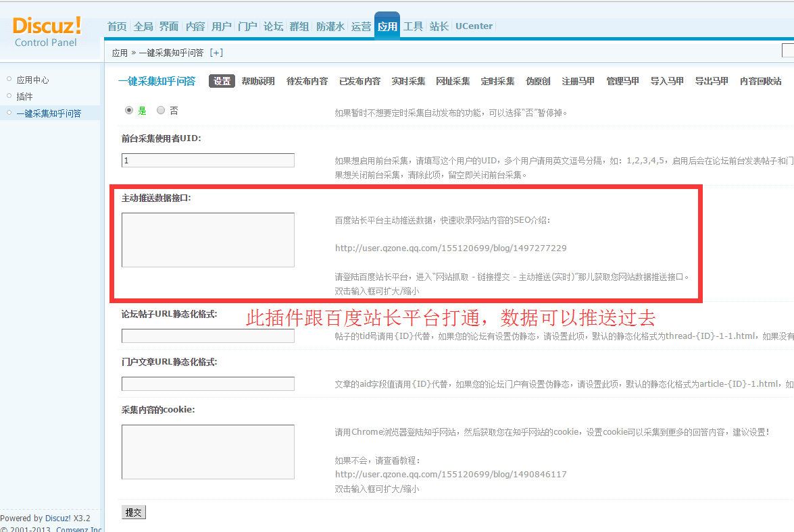Open the 门户 top menu
Viewport: 794px width, 532px height.
[x=247, y=26]
